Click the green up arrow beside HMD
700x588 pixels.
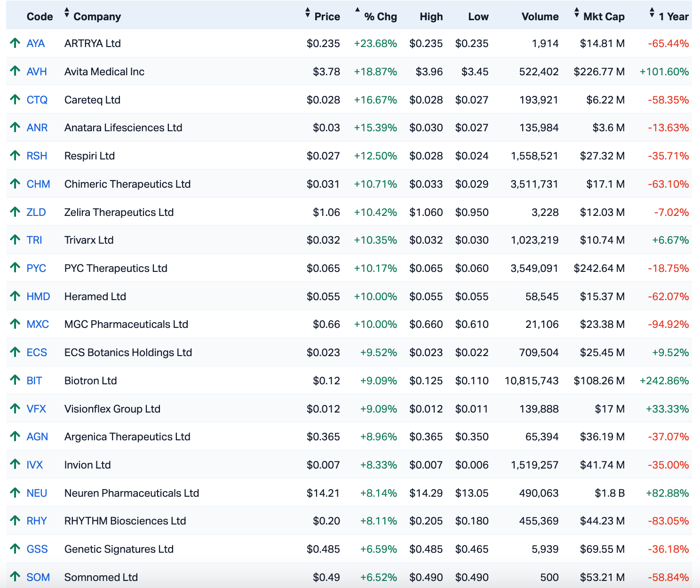click(15, 296)
